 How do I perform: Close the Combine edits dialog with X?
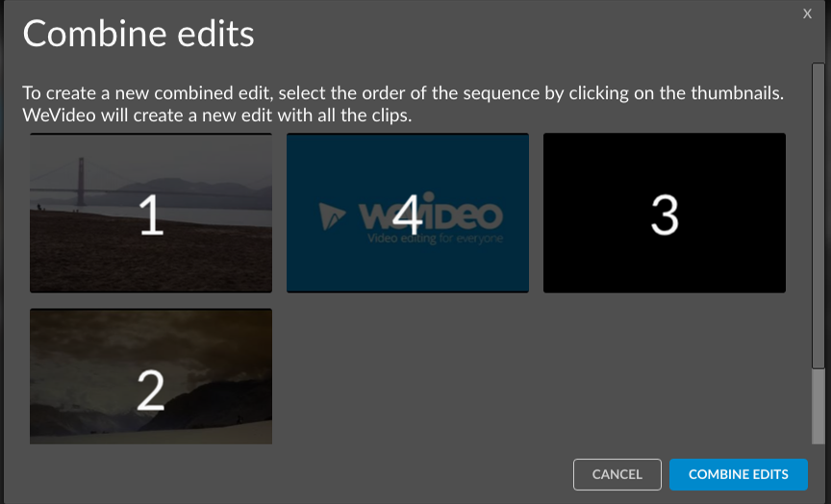(x=808, y=13)
